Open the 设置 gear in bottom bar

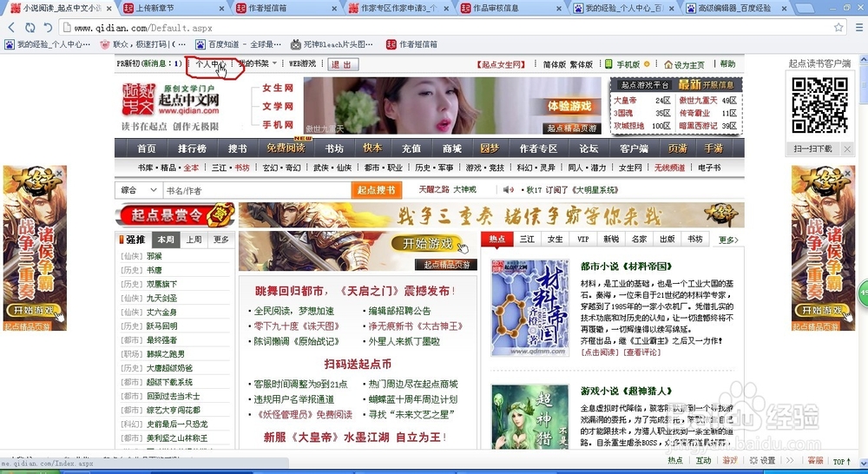(762, 461)
